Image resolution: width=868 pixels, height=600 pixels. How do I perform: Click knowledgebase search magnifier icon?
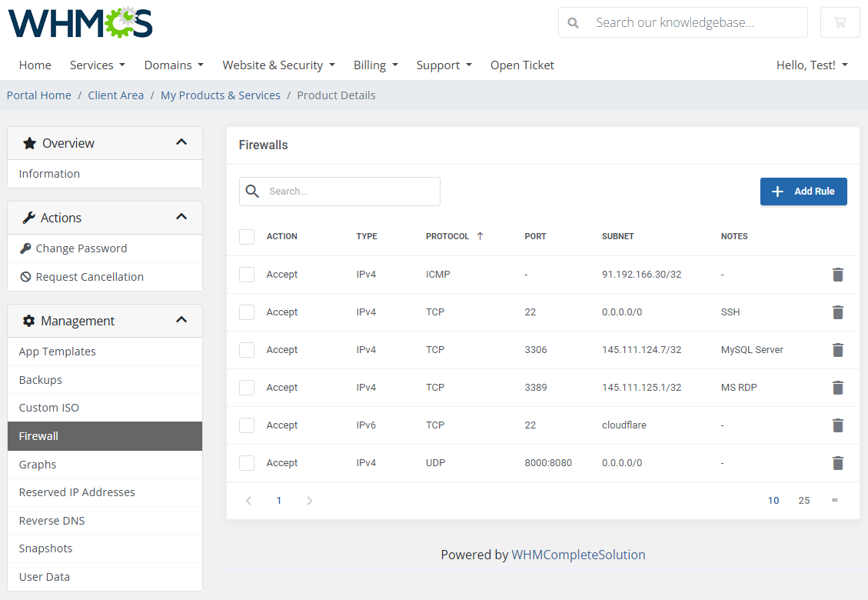coord(573,23)
